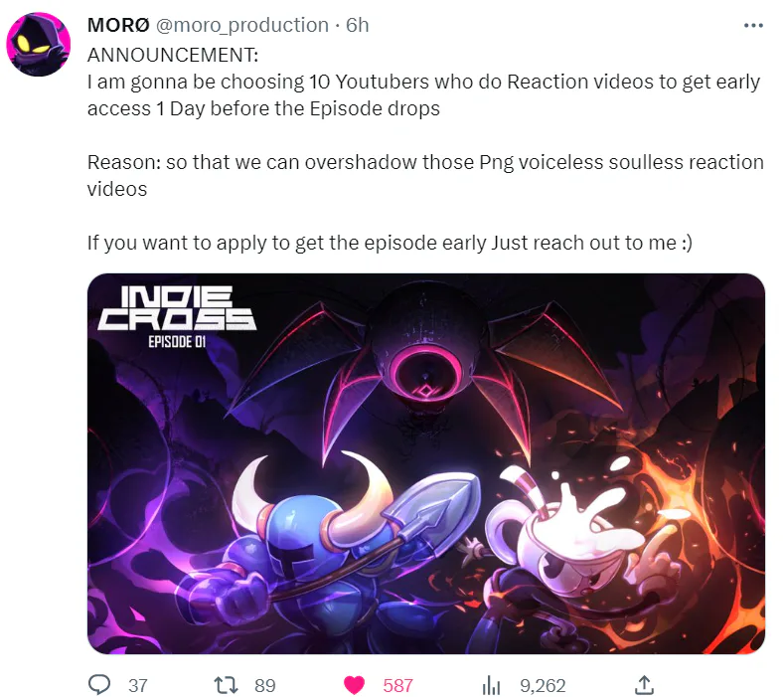Open the reply speech bubble icon
The image size is (784, 697).
tap(99, 684)
